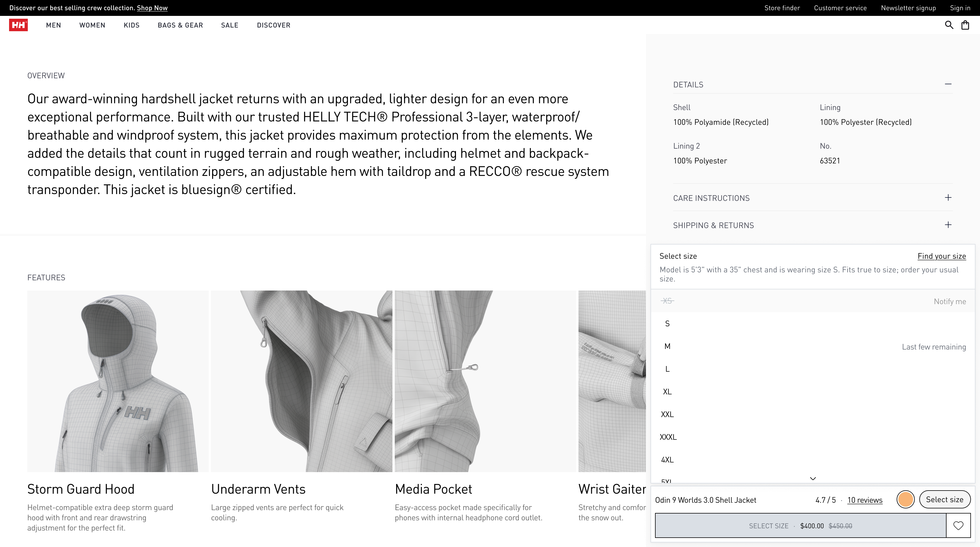
Task: Open the search magnifier icon
Action: click(x=949, y=25)
